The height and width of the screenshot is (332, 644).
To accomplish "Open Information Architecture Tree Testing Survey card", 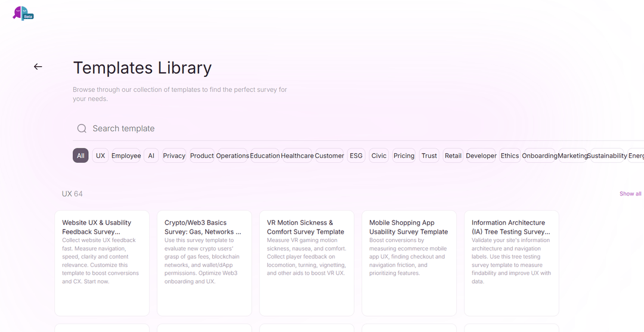I will (512, 263).
